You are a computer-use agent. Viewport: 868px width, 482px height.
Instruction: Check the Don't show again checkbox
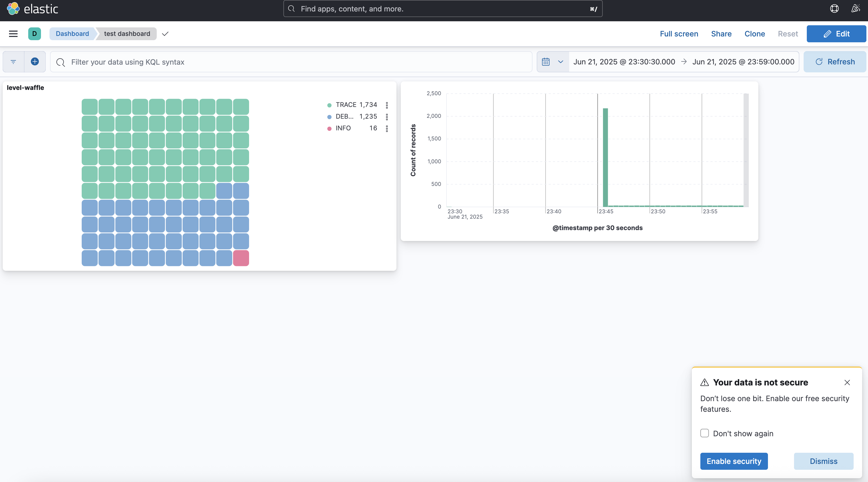pyautogui.click(x=705, y=433)
